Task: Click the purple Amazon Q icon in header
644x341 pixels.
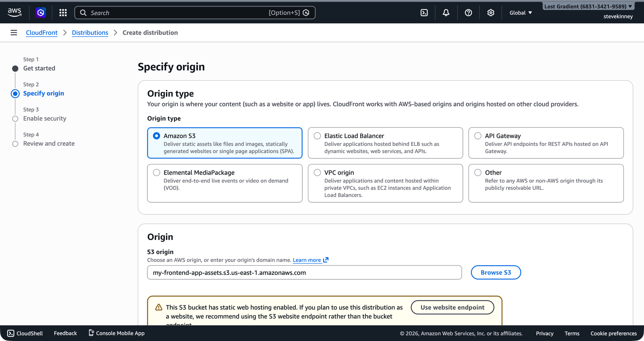Action: click(41, 12)
